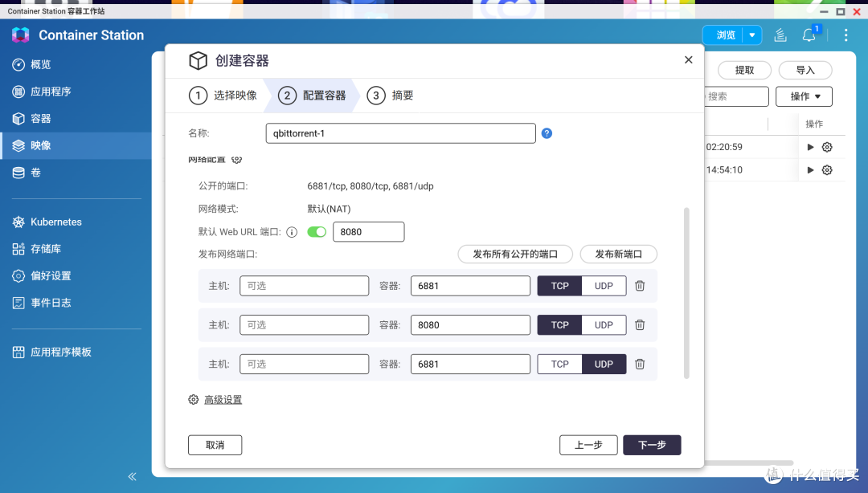This screenshot has height=493, width=868.
Task: Click play icon in the 02:20:59 row
Action: (x=810, y=147)
